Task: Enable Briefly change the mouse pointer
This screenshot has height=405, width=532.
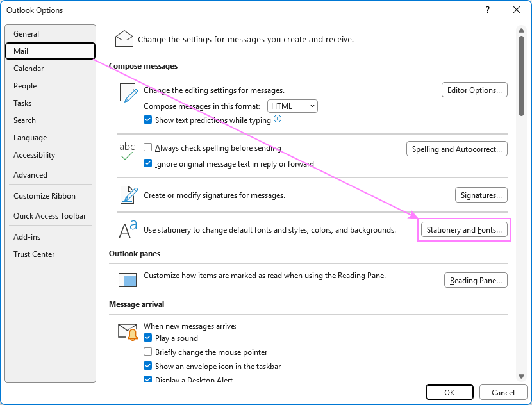Action: point(147,351)
